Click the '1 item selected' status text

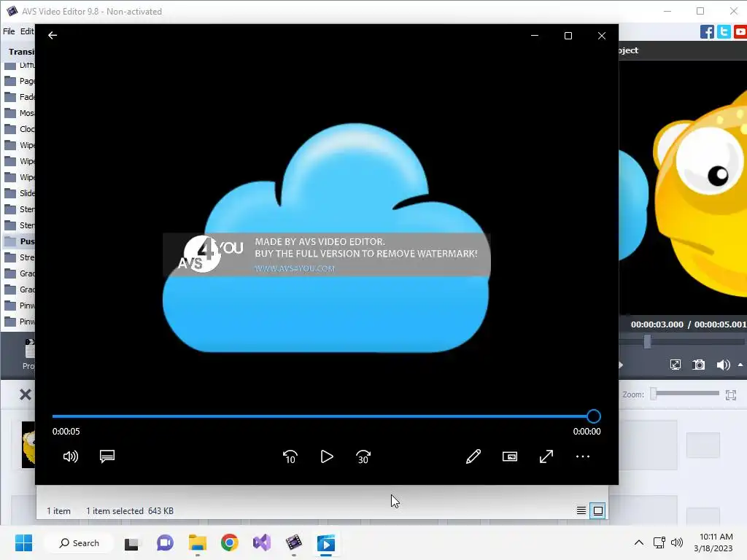[x=115, y=511]
